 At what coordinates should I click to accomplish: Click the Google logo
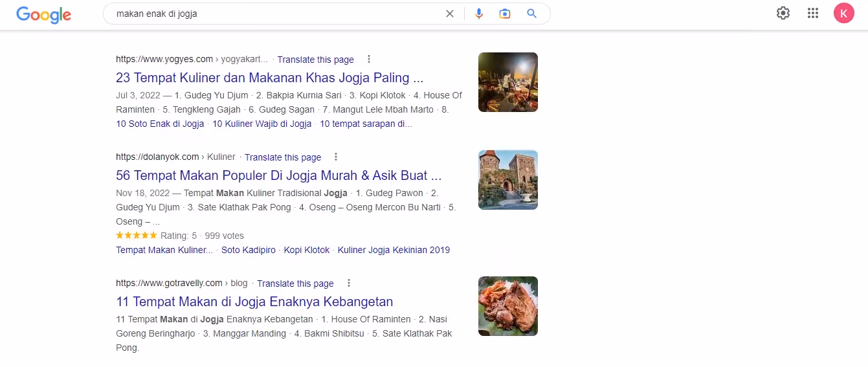click(44, 14)
